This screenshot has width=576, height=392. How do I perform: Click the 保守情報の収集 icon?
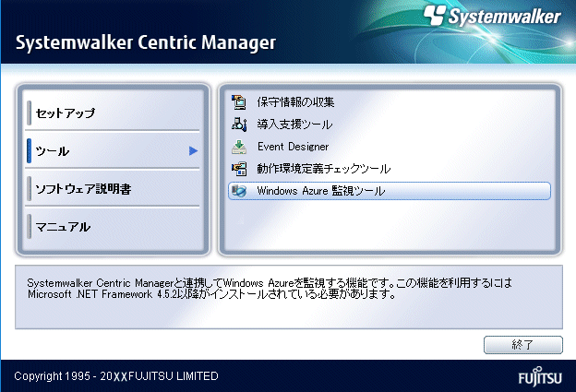[239, 101]
